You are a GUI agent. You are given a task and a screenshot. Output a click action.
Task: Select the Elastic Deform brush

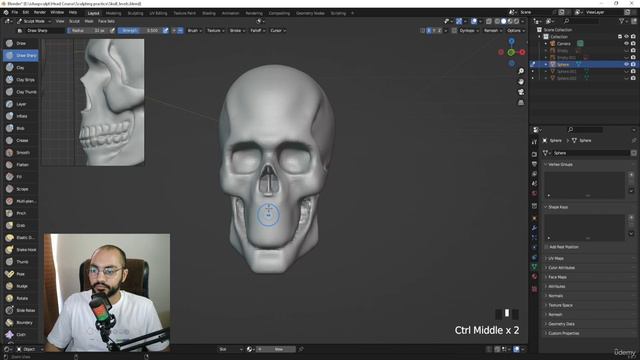click(20, 237)
